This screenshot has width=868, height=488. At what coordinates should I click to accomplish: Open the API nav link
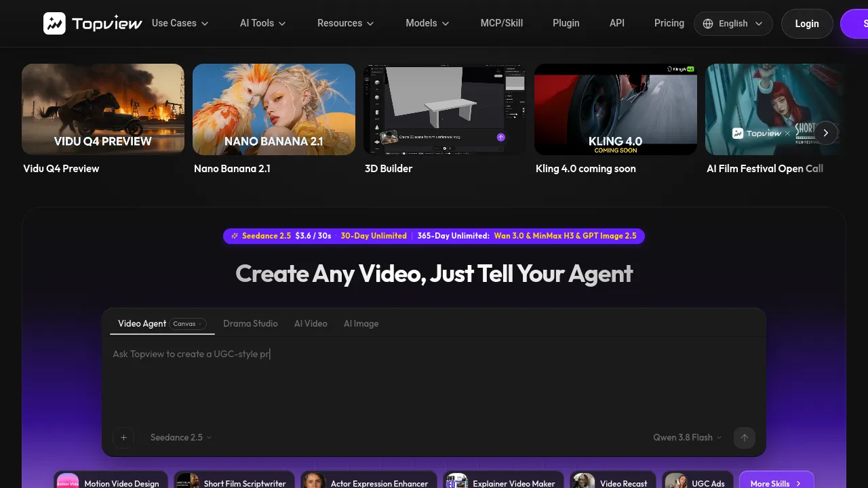(617, 23)
